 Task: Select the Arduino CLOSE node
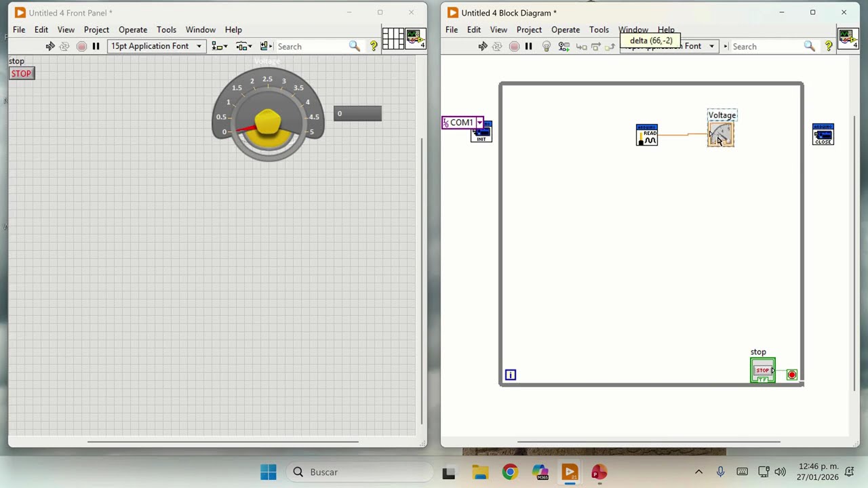(x=823, y=134)
